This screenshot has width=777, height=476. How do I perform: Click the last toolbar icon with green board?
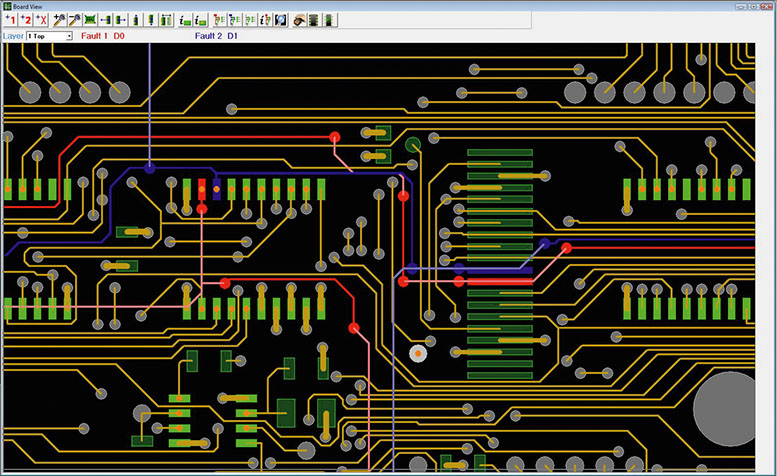(330, 20)
